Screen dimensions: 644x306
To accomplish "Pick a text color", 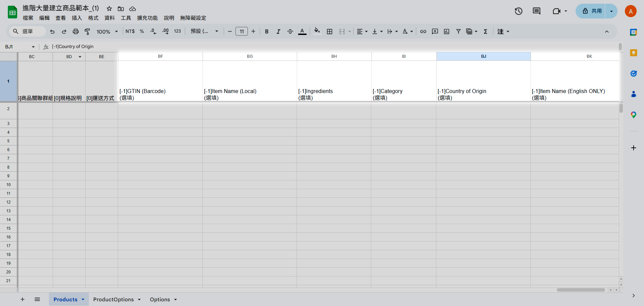I will coord(302,32).
